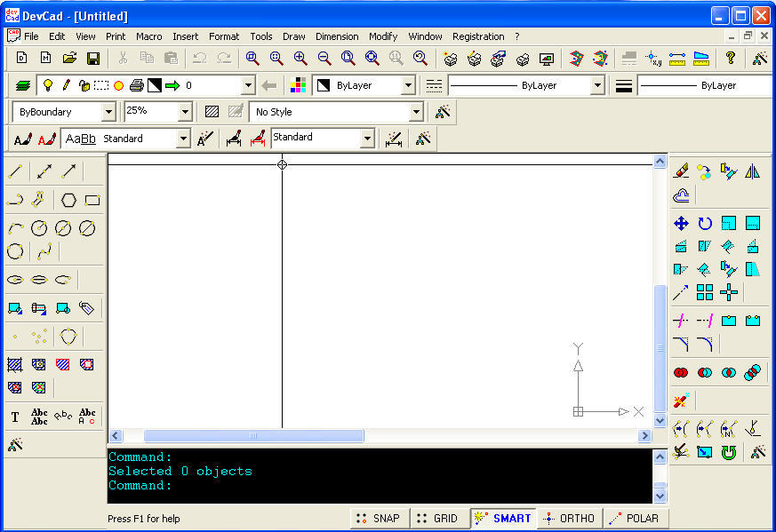Toggle GRID display in the status bar
This screenshot has height=532, width=776.
point(437,518)
